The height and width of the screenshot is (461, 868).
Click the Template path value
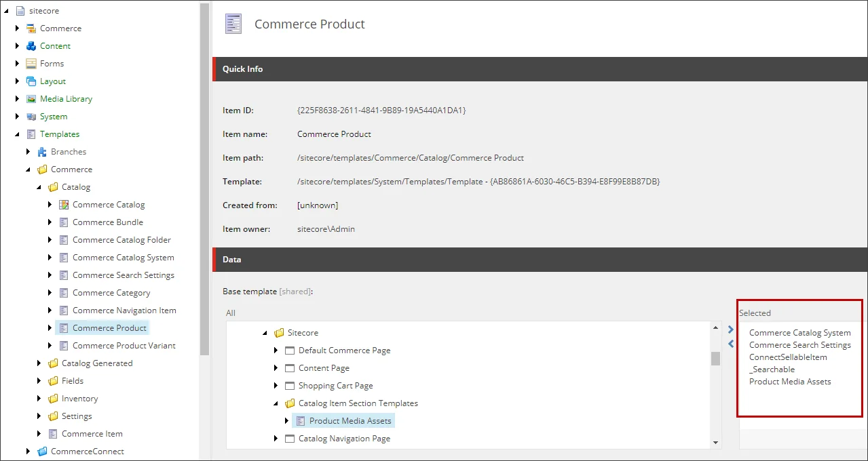pos(478,182)
